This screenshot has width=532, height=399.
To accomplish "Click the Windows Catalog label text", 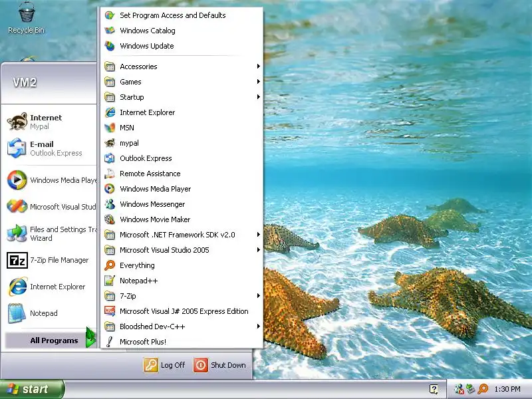I will pyautogui.click(x=147, y=31).
